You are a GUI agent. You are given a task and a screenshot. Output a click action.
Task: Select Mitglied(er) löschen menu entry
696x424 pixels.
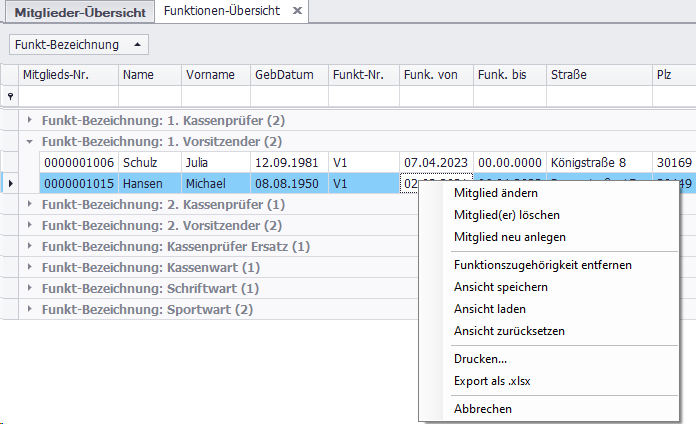(x=506, y=215)
